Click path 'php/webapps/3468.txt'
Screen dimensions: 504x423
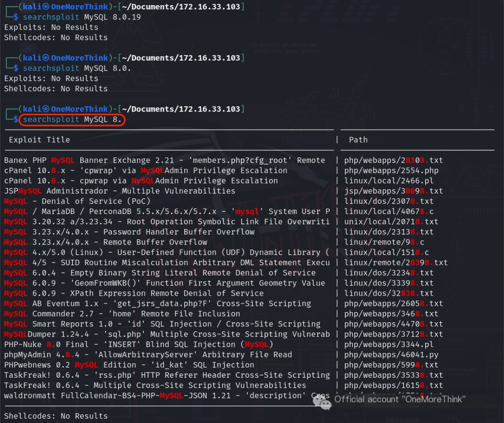[391, 314]
